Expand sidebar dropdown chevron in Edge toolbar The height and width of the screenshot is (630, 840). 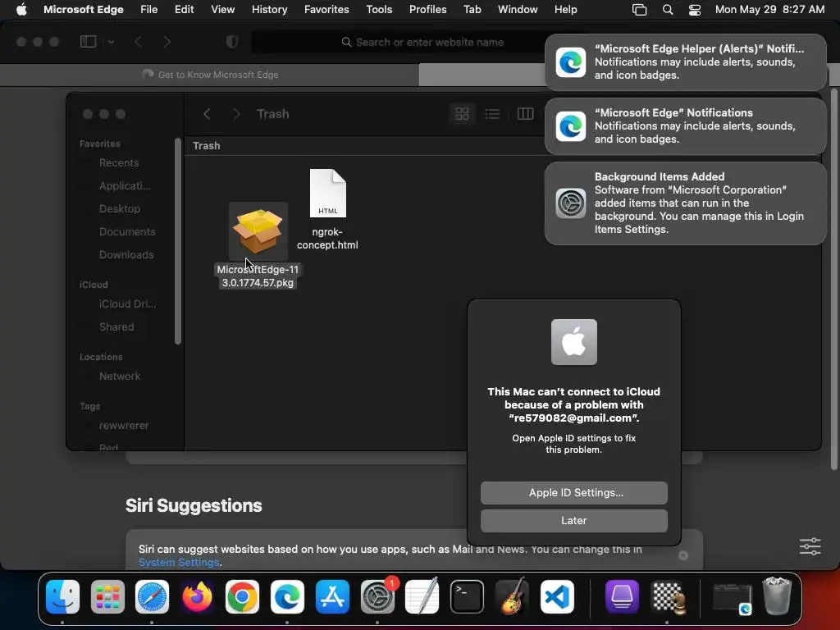[x=112, y=42]
